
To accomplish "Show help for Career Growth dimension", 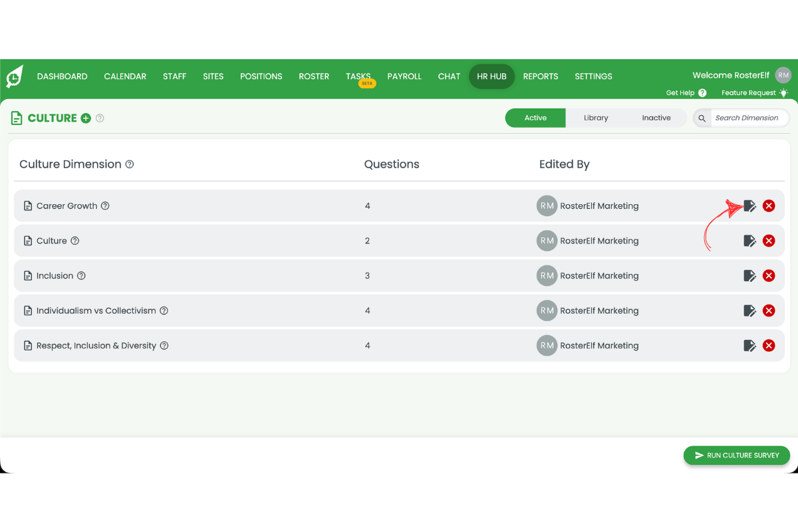I will 105,206.
